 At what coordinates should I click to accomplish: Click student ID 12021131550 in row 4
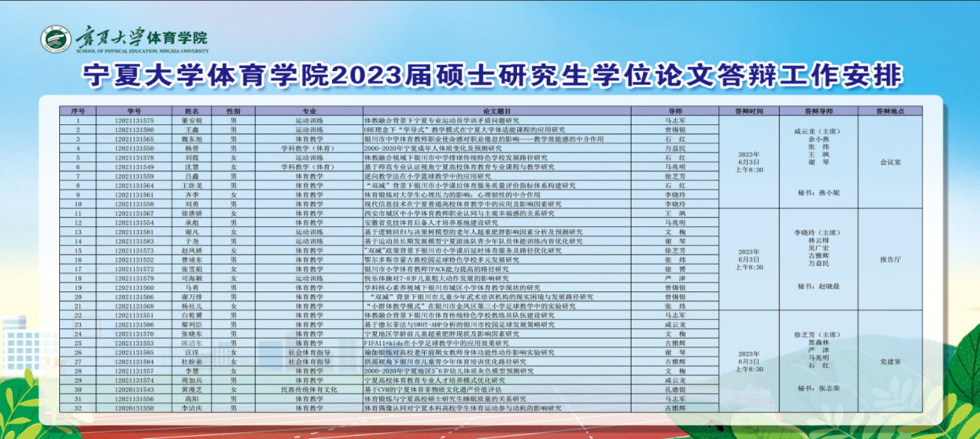(x=135, y=148)
